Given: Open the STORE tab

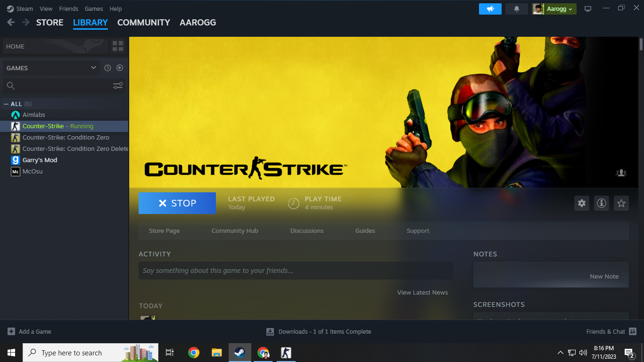Looking at the screenshot, I should click(50, 23).
